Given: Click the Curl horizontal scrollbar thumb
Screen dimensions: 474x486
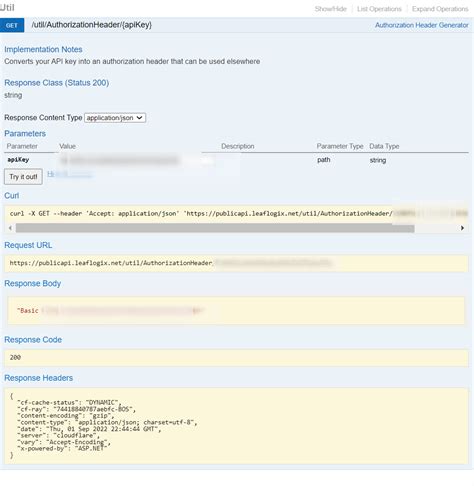Looking at the screenshot, I should tap(215, 228).
